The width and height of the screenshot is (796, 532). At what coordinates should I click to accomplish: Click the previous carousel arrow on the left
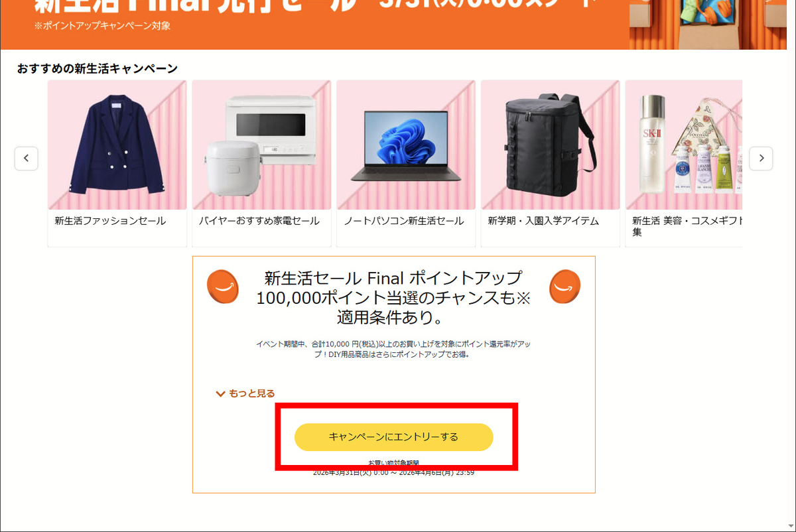pos(27,159)
